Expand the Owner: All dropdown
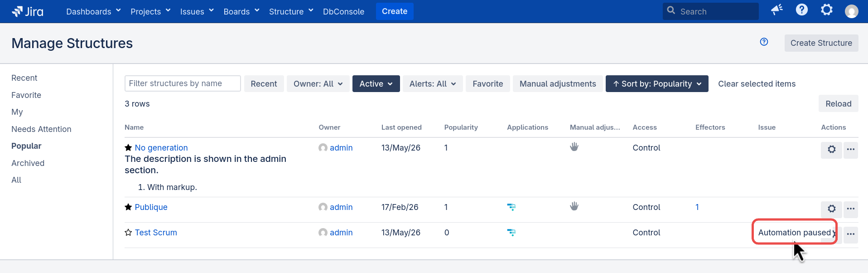The height and width of the screenshot is (273, 868). (318, 84)
